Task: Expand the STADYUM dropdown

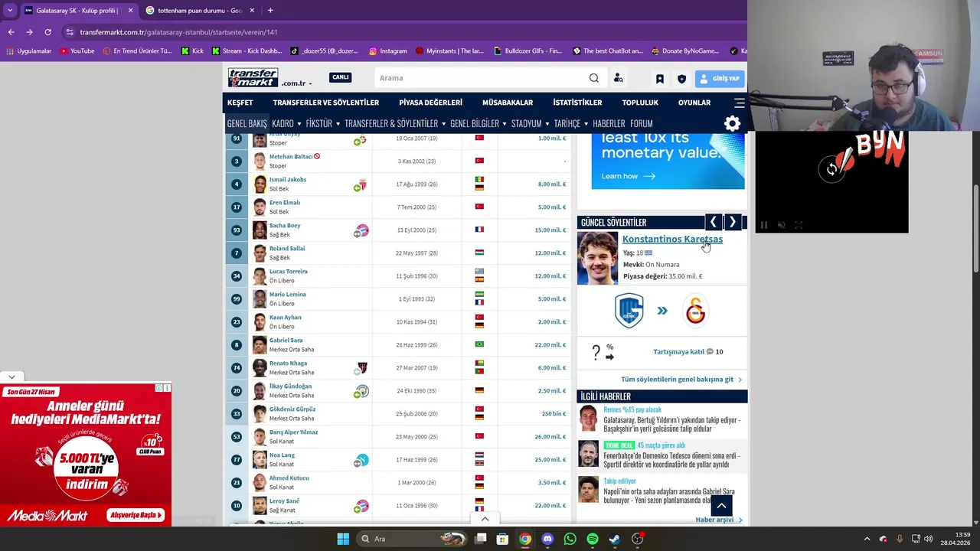Action: click(530, 123)
